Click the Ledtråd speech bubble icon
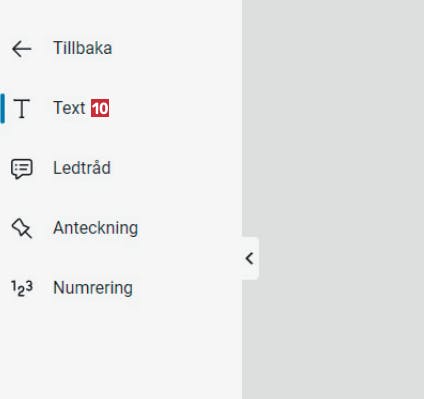 (x=22, y=169)
